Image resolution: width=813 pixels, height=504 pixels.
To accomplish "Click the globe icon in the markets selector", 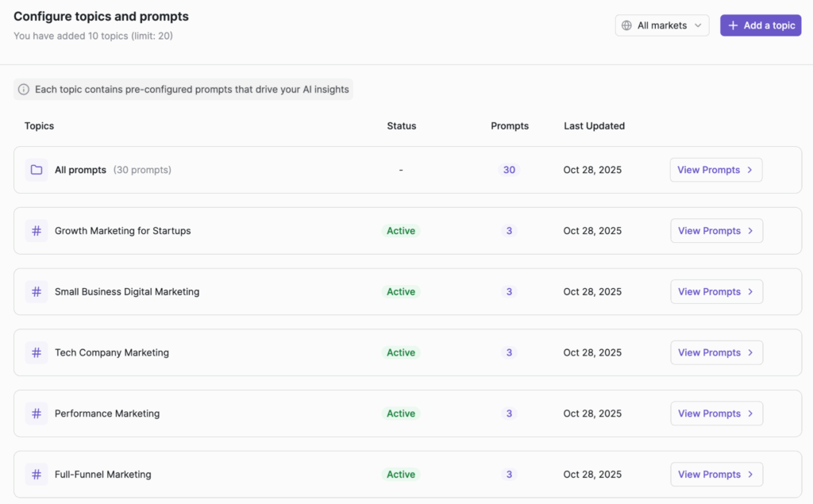I will [x=627, y=25].
